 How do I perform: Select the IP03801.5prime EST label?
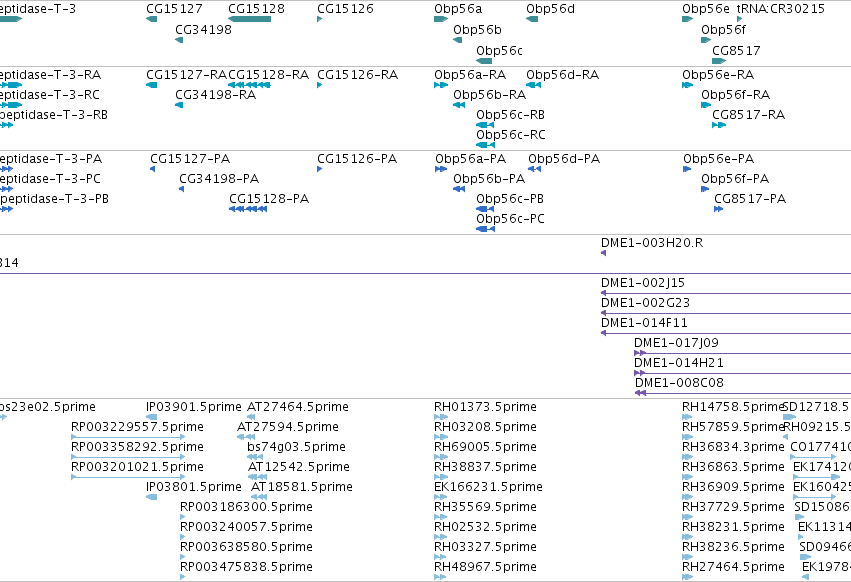point(194,488)
